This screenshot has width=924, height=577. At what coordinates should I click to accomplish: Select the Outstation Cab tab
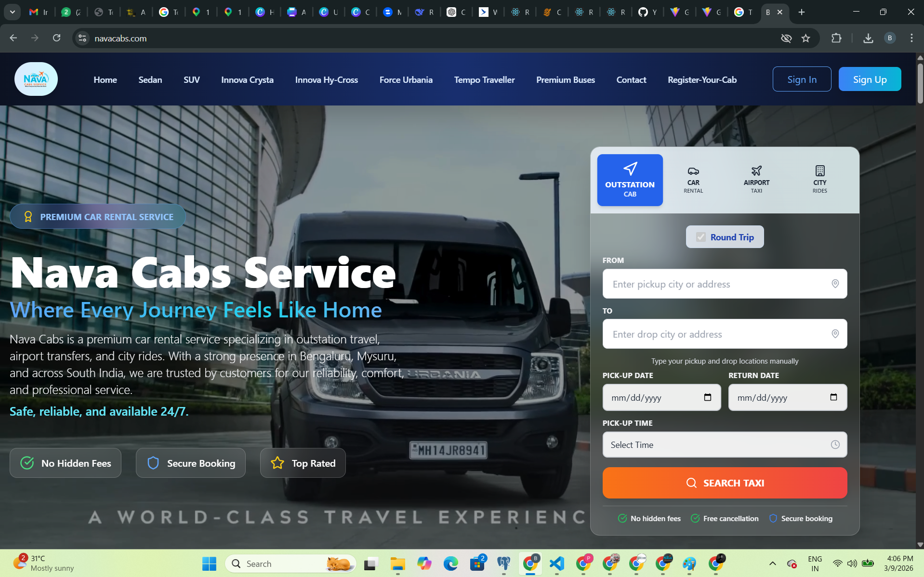pyautogui.click(x=630, y=180)
